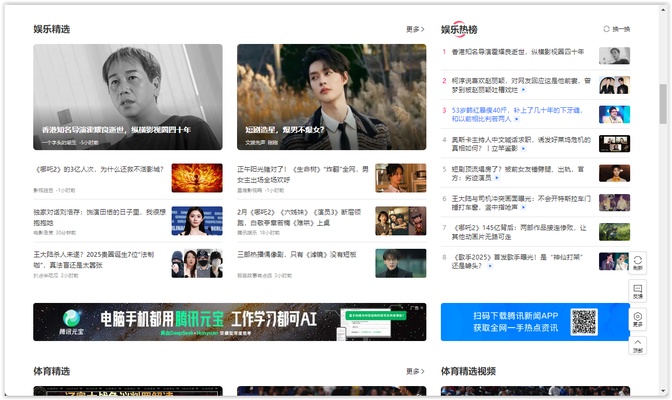The height and width of the screenshot is (400, 672).
Task: Click the collage thumbnail beside 2月《哪吒2》 story
Action: coord(401,220)
